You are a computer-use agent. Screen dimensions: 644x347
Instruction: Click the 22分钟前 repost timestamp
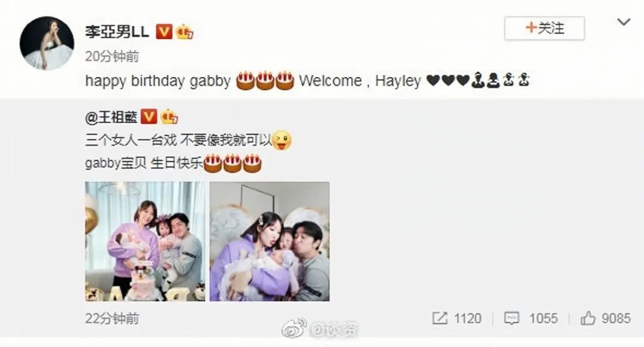tap(112, 318)
